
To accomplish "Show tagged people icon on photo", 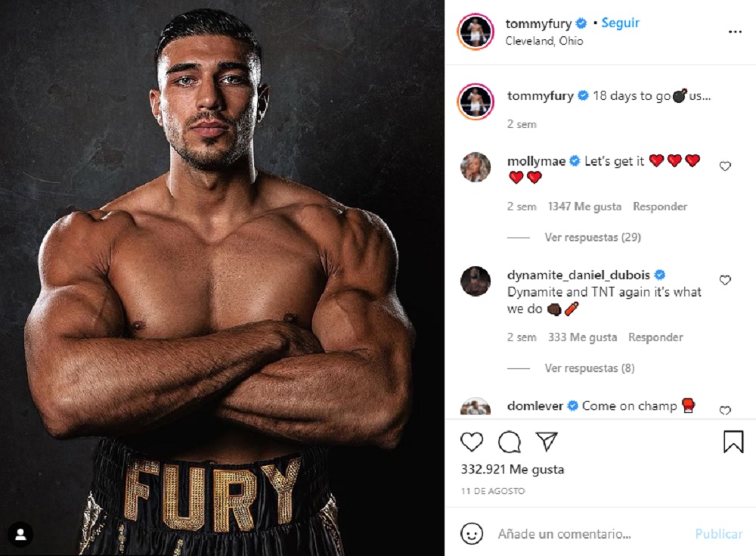I will [20, 534].
